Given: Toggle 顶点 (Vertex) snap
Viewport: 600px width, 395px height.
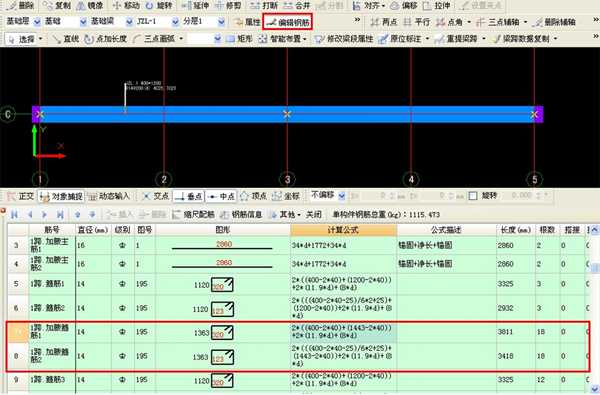Looking at the screenshot, I should 253,196.
